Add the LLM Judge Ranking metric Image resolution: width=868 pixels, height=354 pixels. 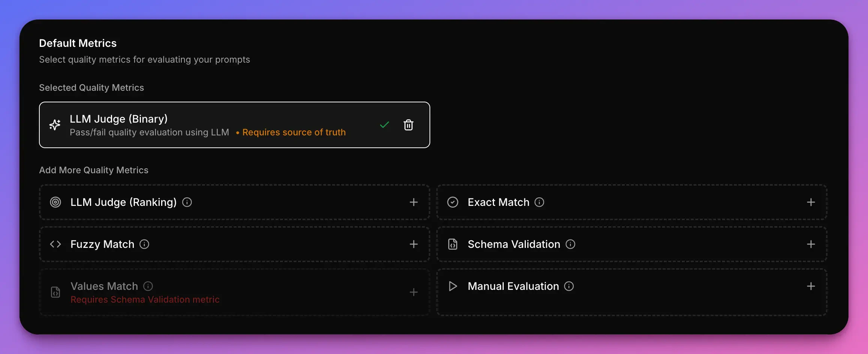click(x=413, y=202)
